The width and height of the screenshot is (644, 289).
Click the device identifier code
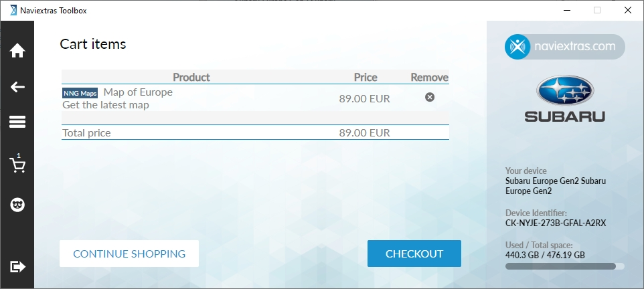[x=556, y=223]
